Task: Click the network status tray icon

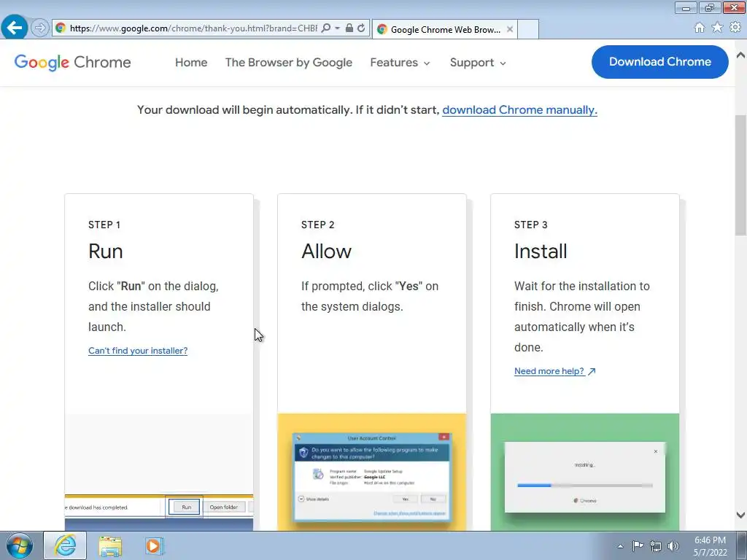Action: pyautogui.click(x=656, y=546)
